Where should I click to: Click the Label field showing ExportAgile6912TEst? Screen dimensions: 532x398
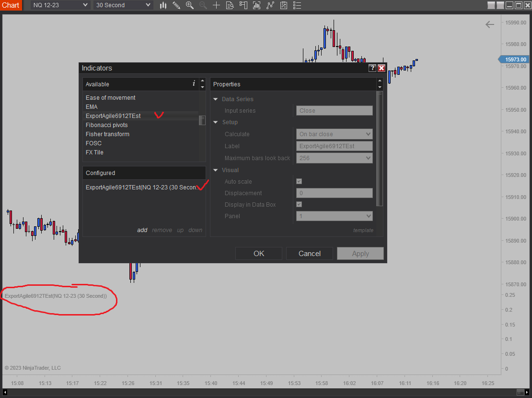click(x=334, y=146)
